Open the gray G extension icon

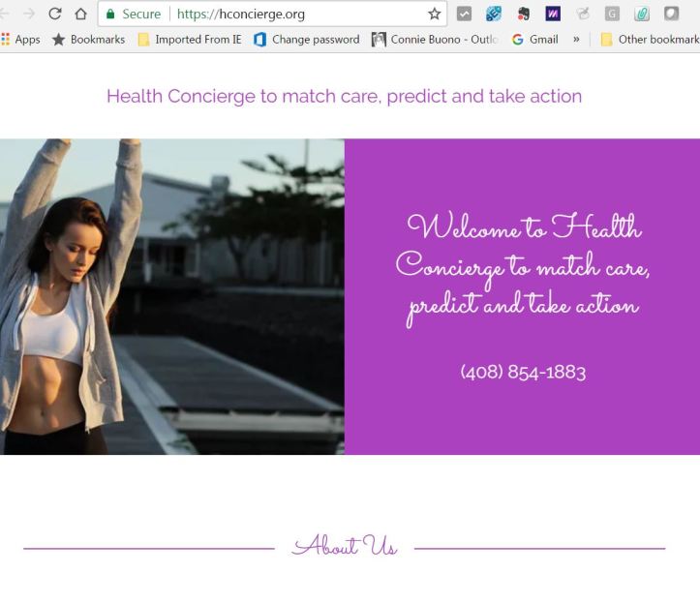pyautogui.click(x=612, y=14)
